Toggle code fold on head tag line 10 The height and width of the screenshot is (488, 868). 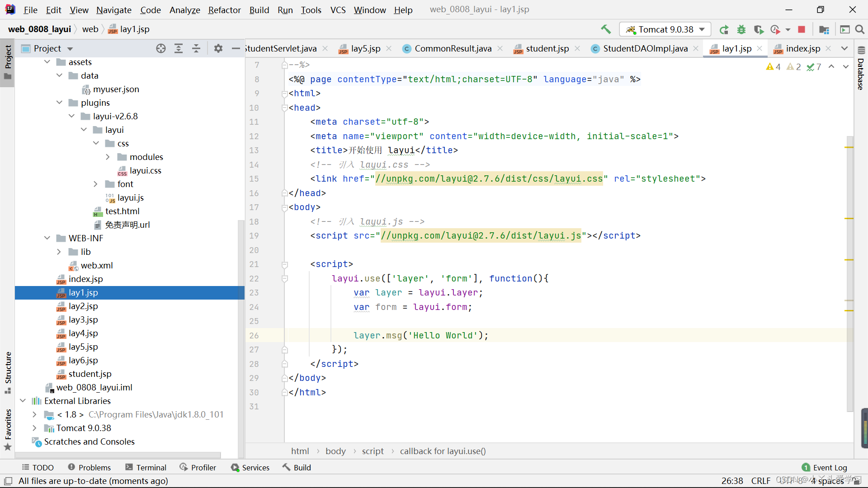(x=285, y=108)
